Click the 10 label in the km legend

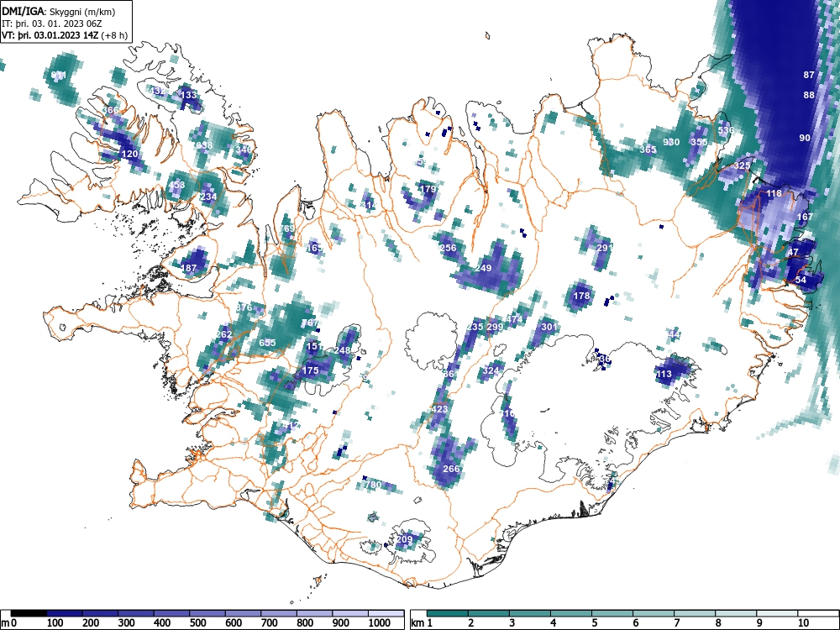click(804, 623)
